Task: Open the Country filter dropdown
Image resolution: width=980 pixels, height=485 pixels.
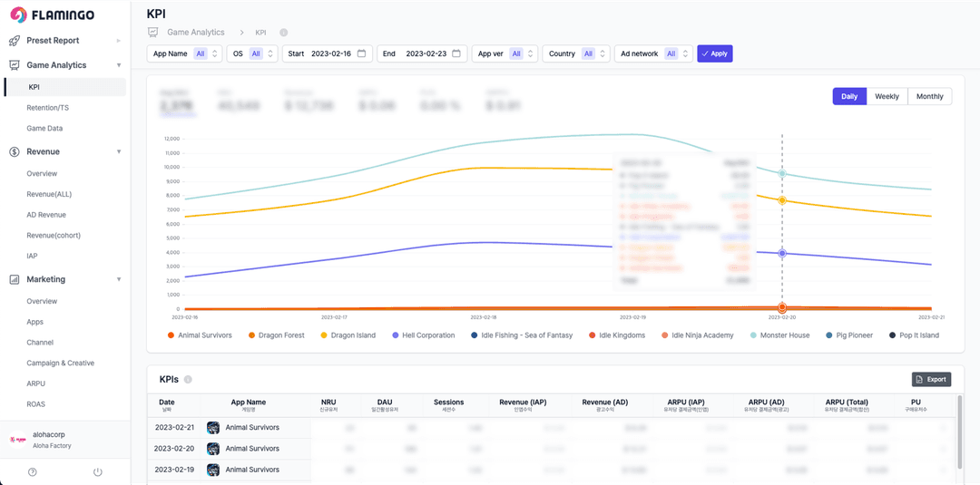Action: tap(576, 53)
